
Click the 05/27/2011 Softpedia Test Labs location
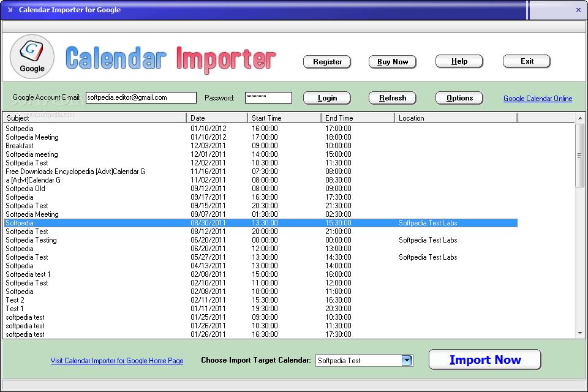(428, 257)
